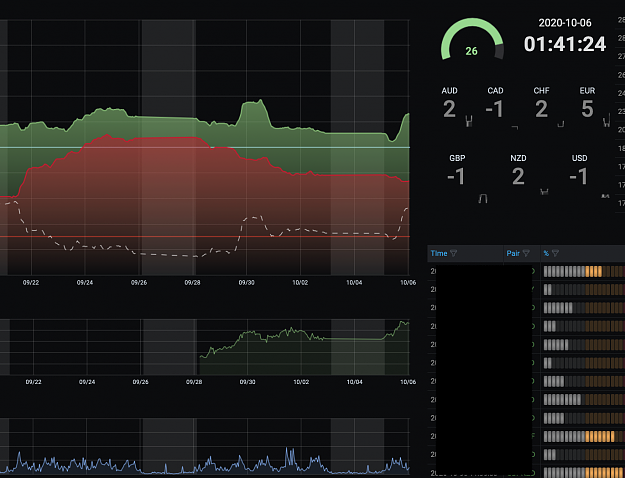
Task: Select the GBP stat panel value -1
Action: click(456, 177)
